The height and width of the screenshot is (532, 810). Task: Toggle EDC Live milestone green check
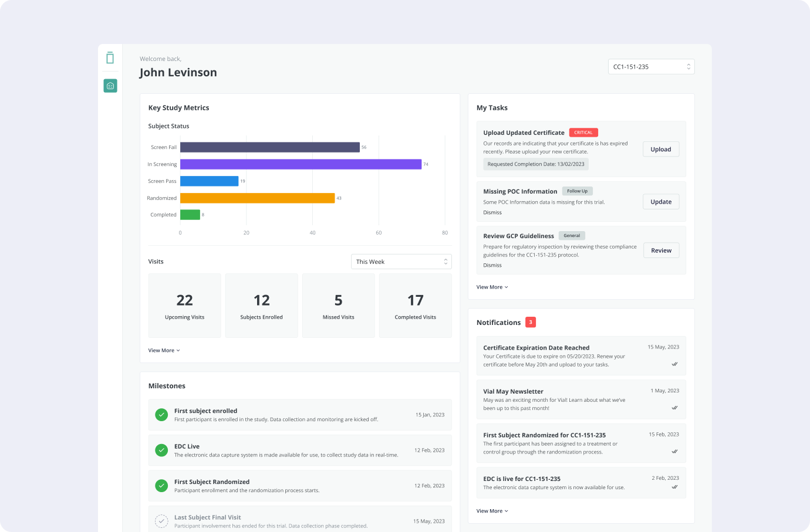click(161, 450)
